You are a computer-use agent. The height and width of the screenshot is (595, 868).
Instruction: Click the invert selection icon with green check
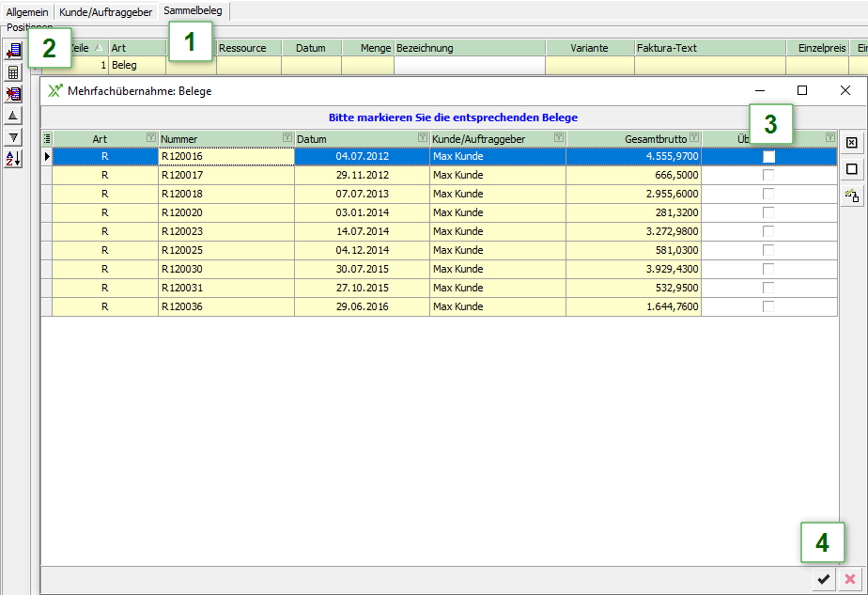click(851, 196)
